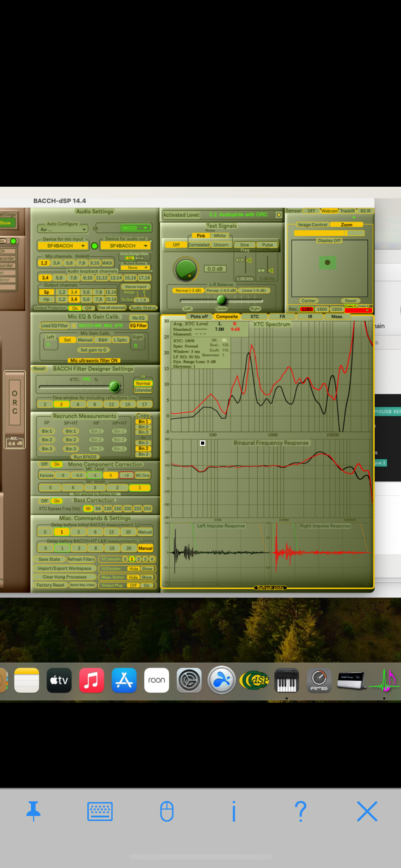The image size is (401, 868).
Task: Click Import/Export Workspace
Action: pos(65,568)
